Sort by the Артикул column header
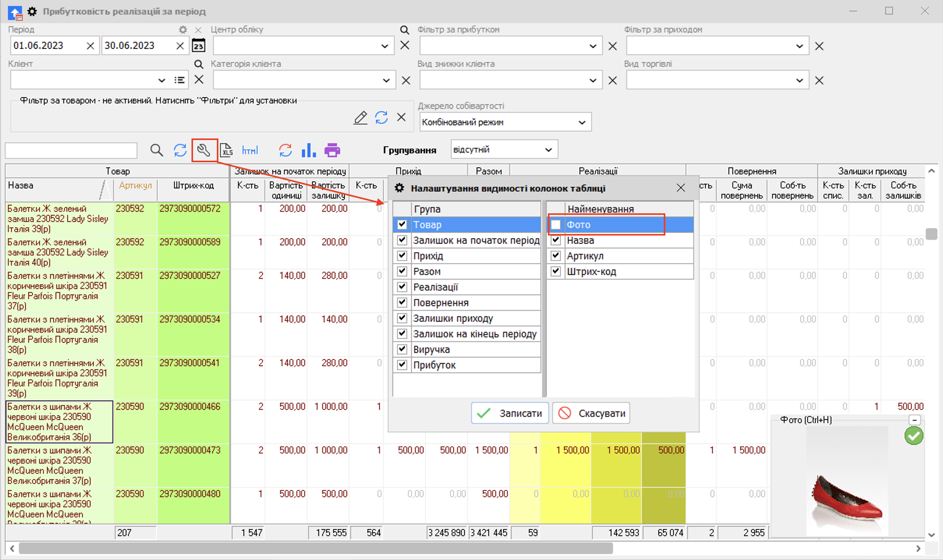The image size is (943, 560). 135,186
